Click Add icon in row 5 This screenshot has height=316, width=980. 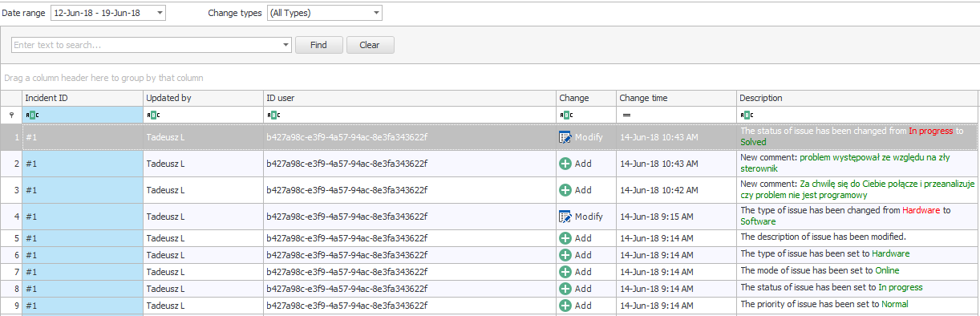click(565, 238)
